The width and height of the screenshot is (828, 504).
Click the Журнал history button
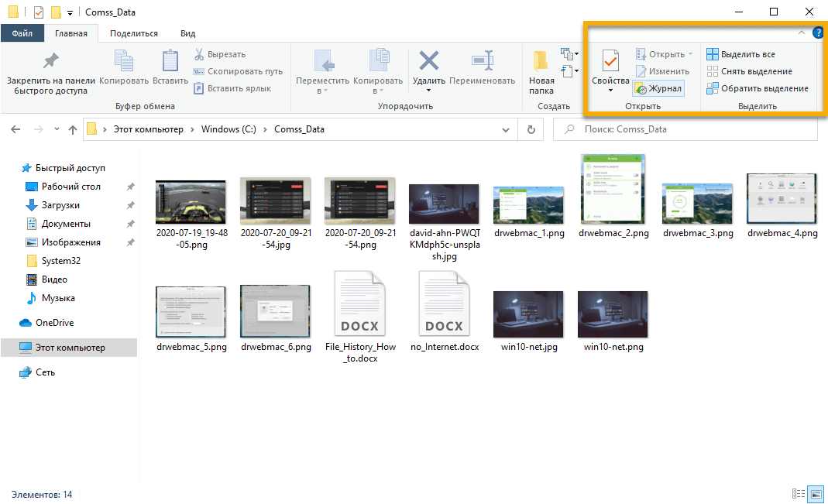[x=658, y=89]
